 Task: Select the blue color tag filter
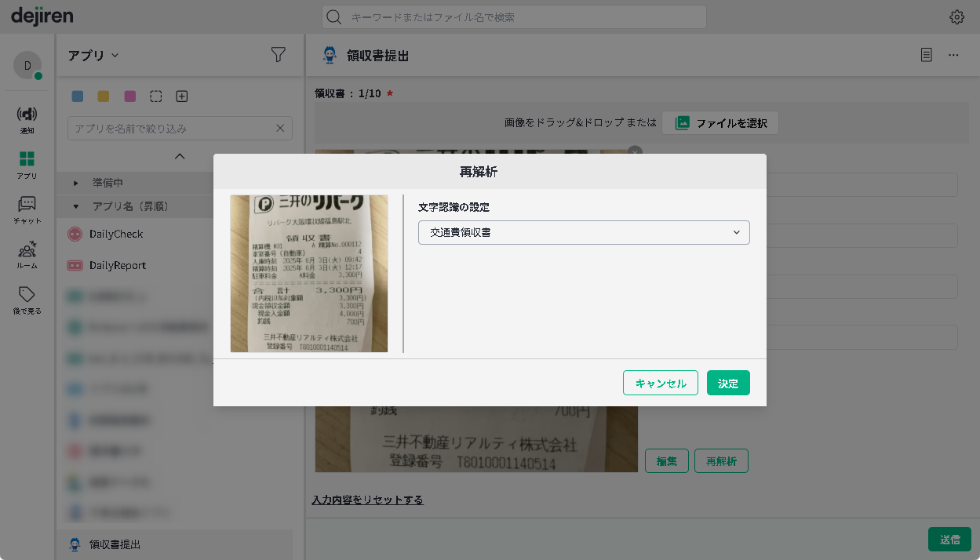(77, 96)
